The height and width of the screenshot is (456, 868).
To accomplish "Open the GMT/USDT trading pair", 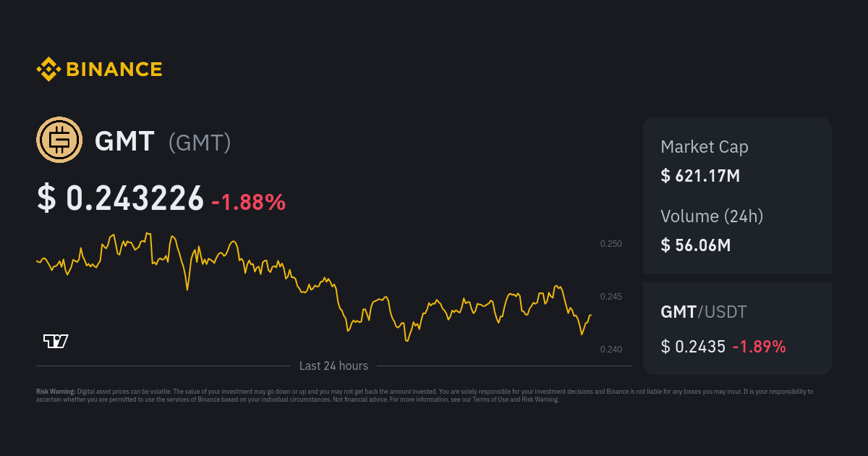I will pyautogui.click(x=703, y=312).
